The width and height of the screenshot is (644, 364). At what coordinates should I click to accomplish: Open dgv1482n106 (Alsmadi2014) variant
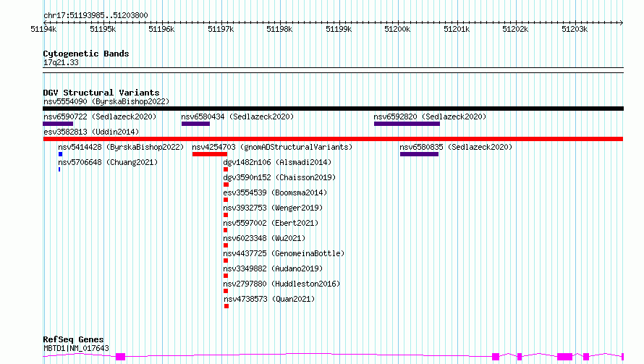tap(277, 162)
